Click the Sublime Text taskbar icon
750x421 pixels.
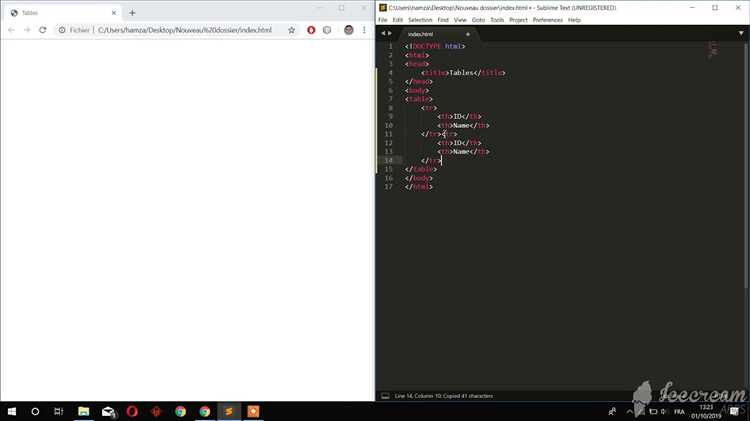click(x=229, y=411)
